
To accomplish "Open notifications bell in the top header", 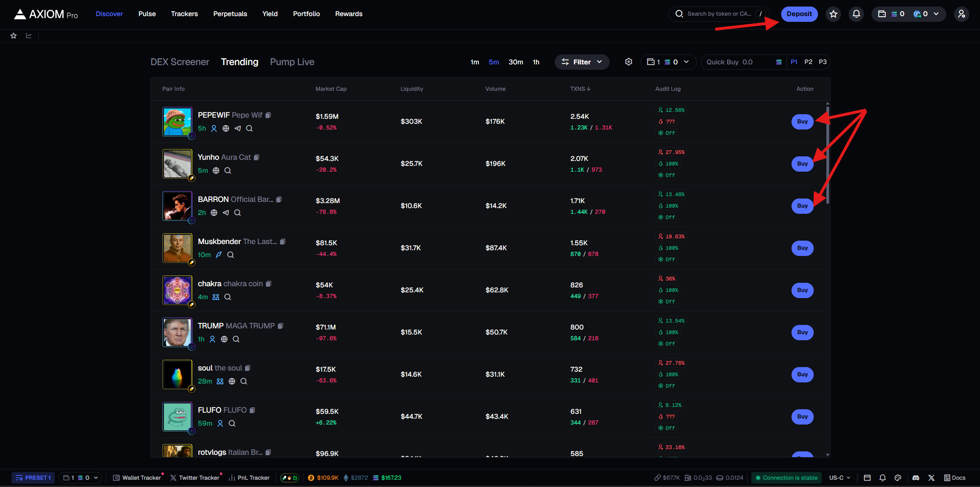I will click(856, 14).
